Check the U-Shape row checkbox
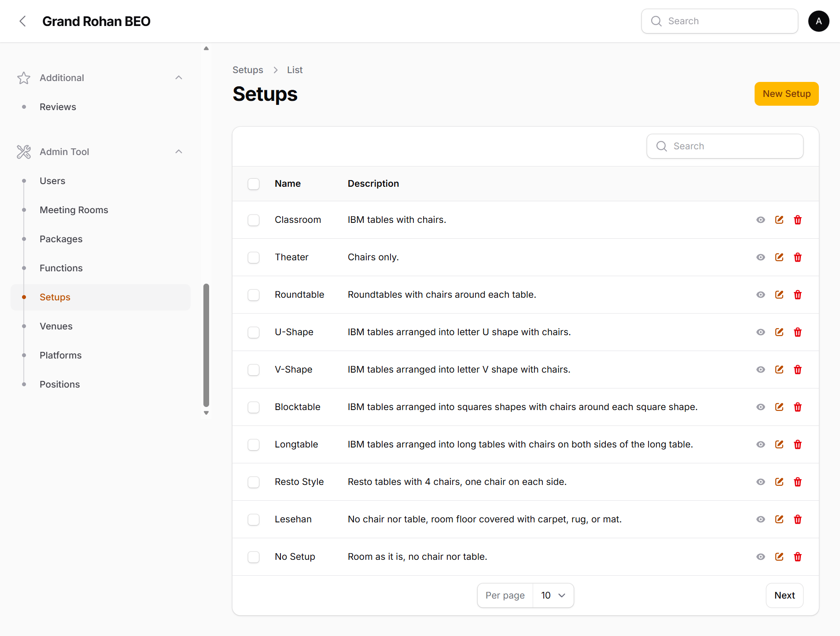This screenshot has width=840, height=636. pos(254,332)
